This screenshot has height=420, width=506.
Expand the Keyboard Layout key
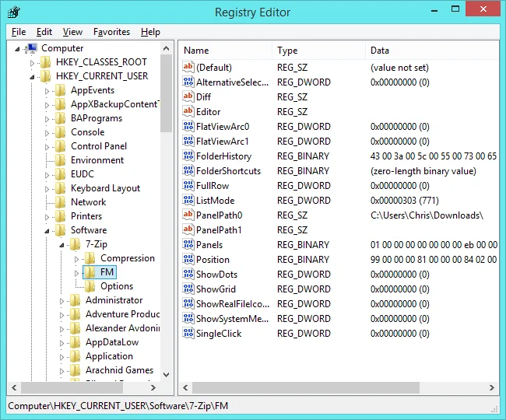pyautogui.click(x=47, y=189)
